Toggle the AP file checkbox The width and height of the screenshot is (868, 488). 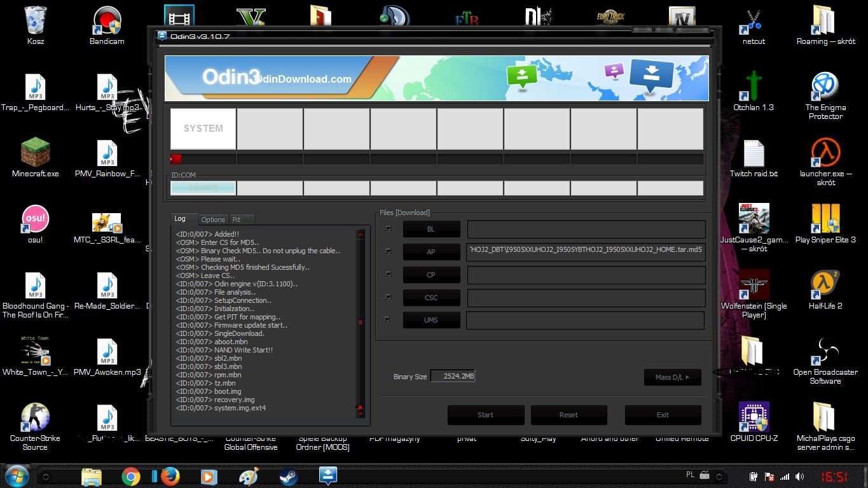click(x=389, y=251)
